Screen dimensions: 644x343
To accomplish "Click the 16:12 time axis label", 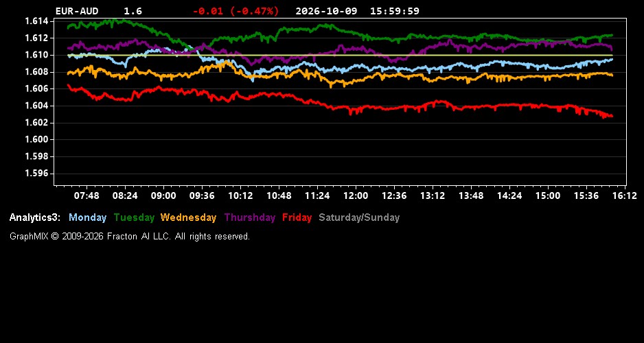I will point(625,196).
